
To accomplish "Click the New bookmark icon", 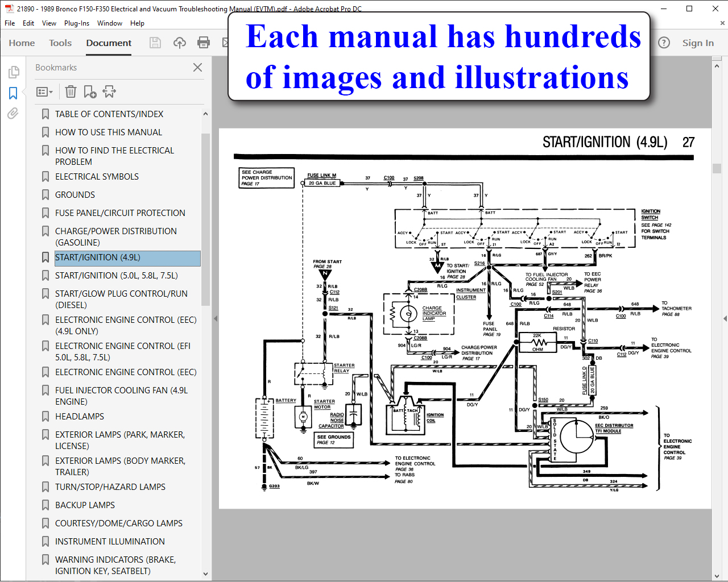I will click(90, 92).
